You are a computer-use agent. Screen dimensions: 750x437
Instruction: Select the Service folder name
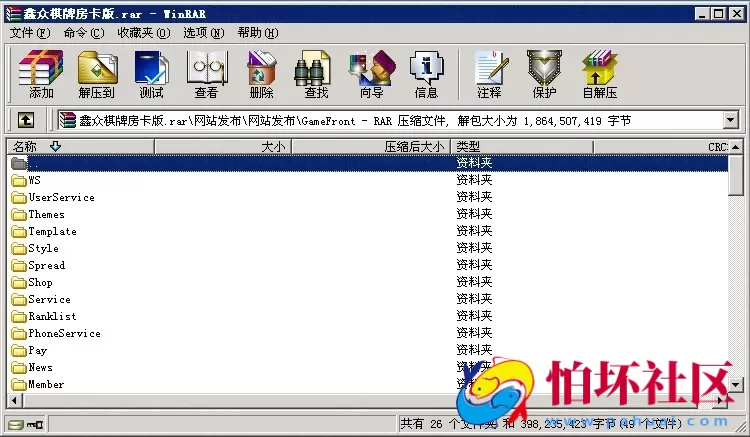click(49, 300)
